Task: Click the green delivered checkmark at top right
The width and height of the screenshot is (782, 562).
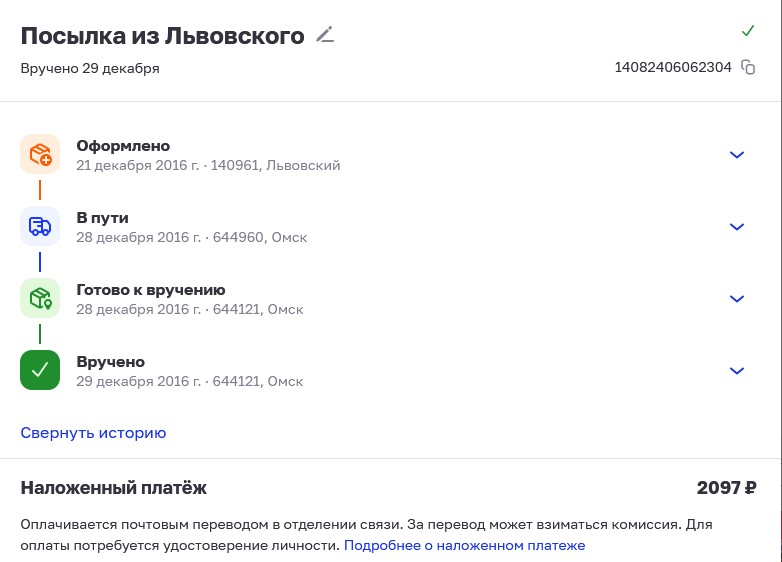Action: point(748,31)
